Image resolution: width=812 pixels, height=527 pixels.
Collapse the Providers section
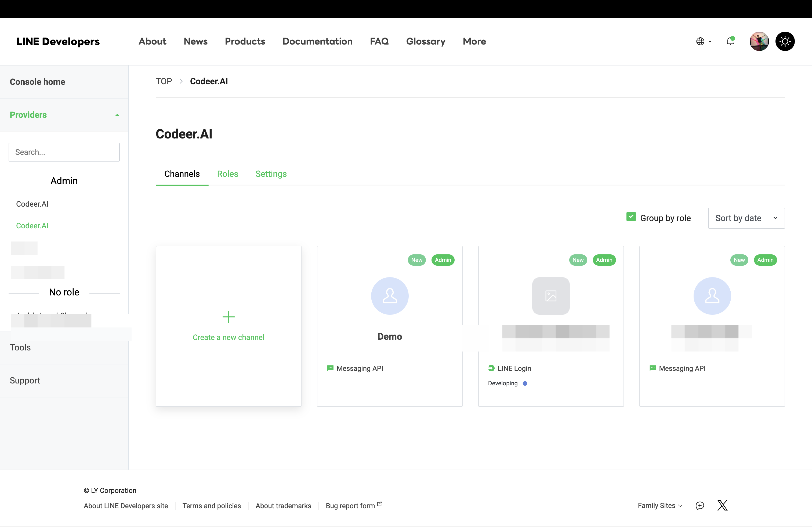pyautogui.click(x=117, y=115)
